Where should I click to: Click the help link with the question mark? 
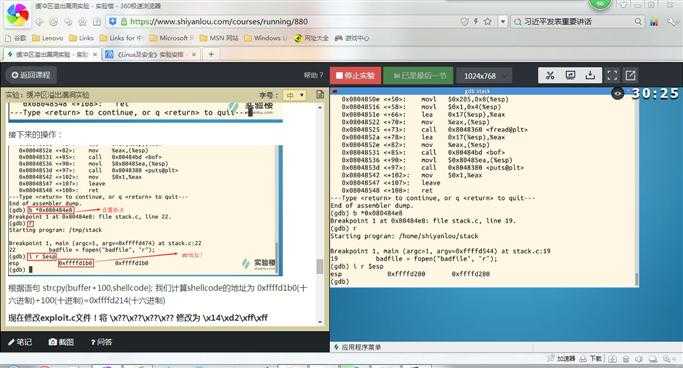pyautogui.click(x=314, y=75)
